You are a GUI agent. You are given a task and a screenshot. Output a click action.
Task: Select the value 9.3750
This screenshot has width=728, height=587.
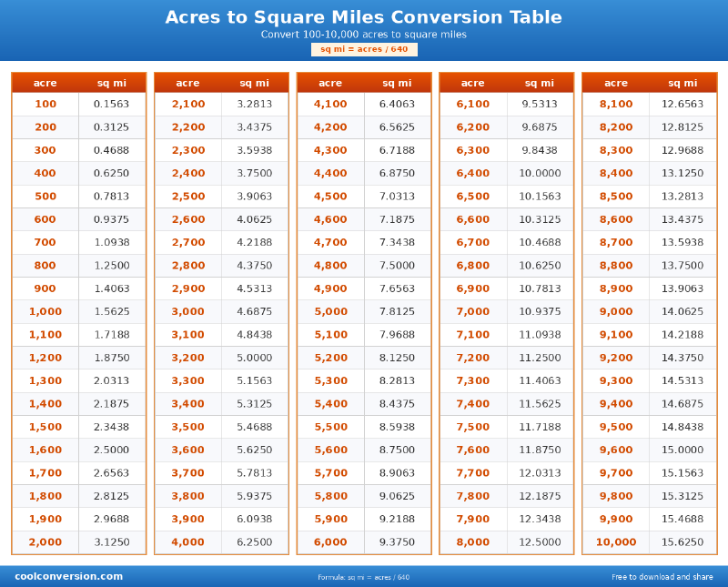point(397,542)
